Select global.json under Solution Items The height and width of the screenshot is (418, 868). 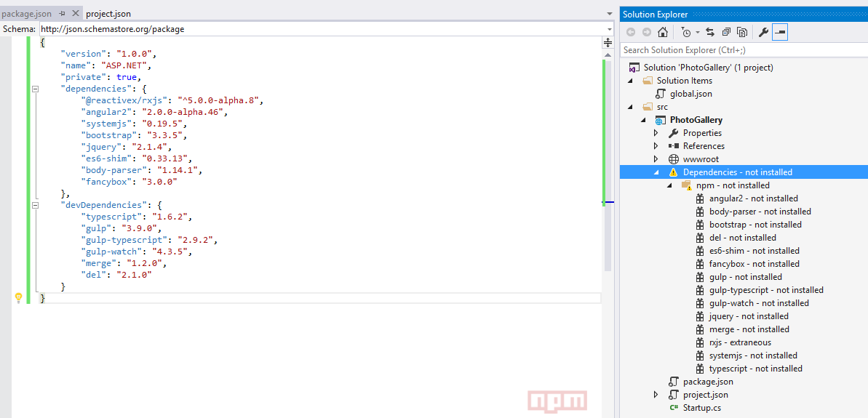(690, 94)
